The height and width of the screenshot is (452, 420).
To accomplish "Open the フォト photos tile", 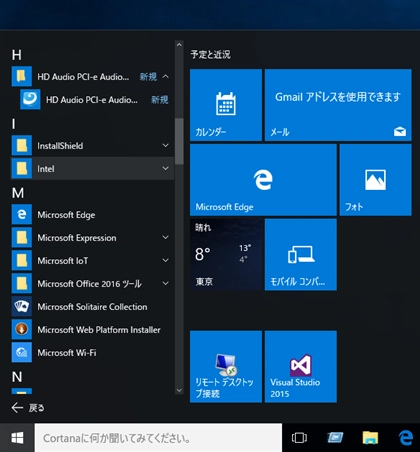I will 375,180.
